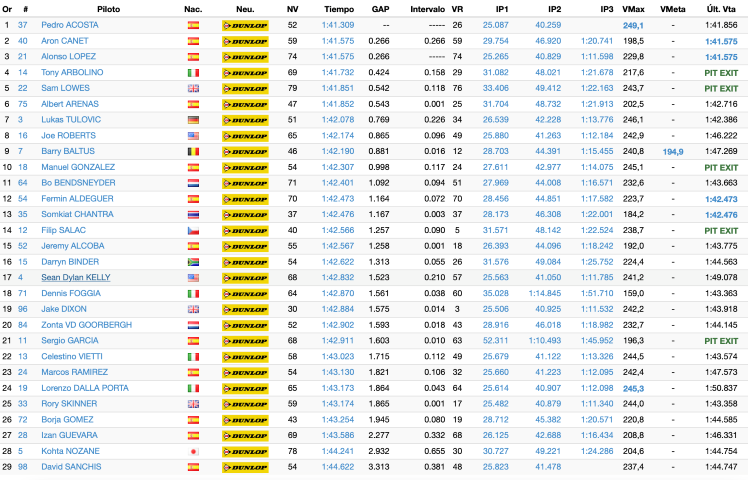748x480 pixels.
Task: Sort by the Intervalo column header
Action: pyautogui.click(x=427, y=9)
